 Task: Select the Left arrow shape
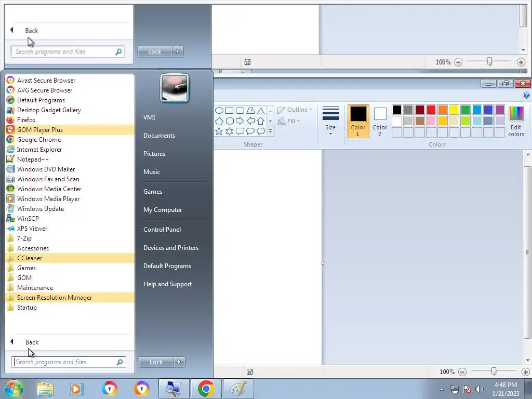click(x=250, y=121)
